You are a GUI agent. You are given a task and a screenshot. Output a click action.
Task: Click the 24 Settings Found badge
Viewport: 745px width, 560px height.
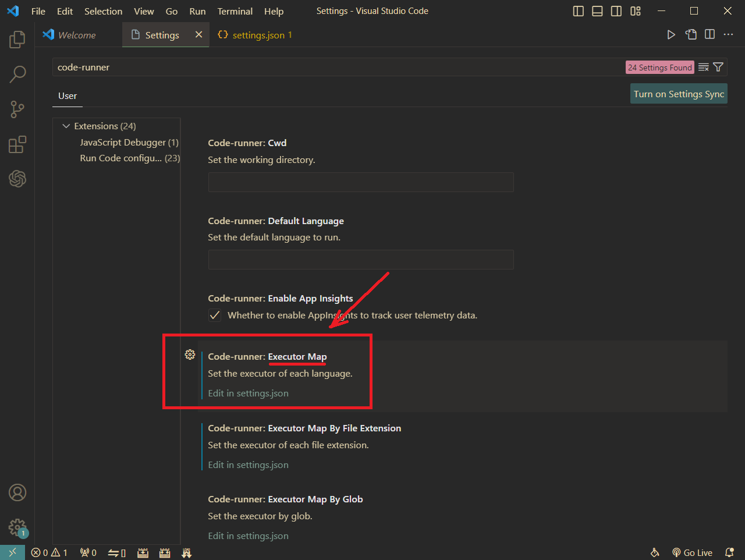point(660,68)
